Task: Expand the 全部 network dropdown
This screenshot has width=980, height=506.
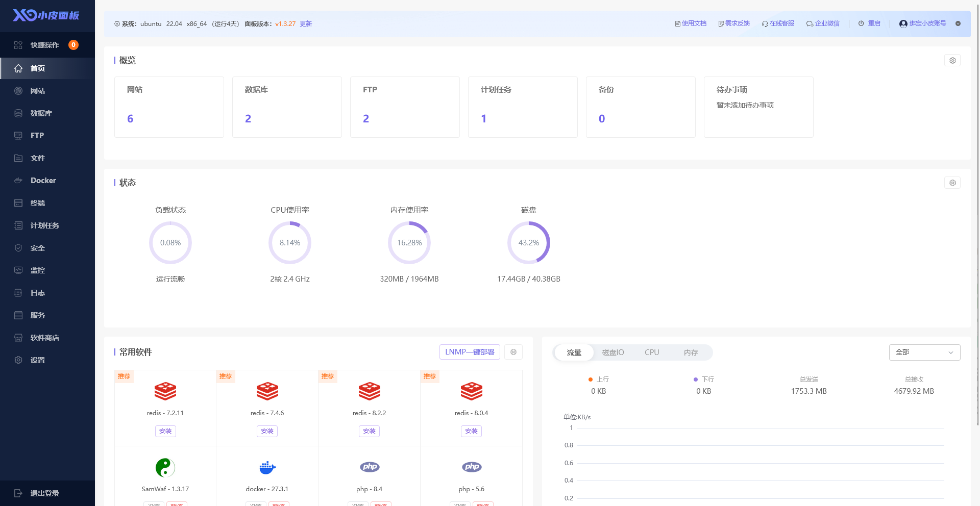Action: click(x=924, y=352)
